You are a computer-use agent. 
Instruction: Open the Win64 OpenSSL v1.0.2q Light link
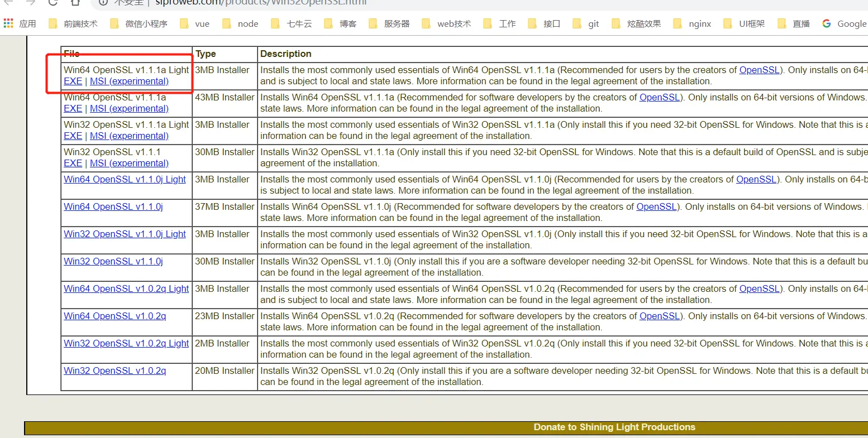[126, 288]
